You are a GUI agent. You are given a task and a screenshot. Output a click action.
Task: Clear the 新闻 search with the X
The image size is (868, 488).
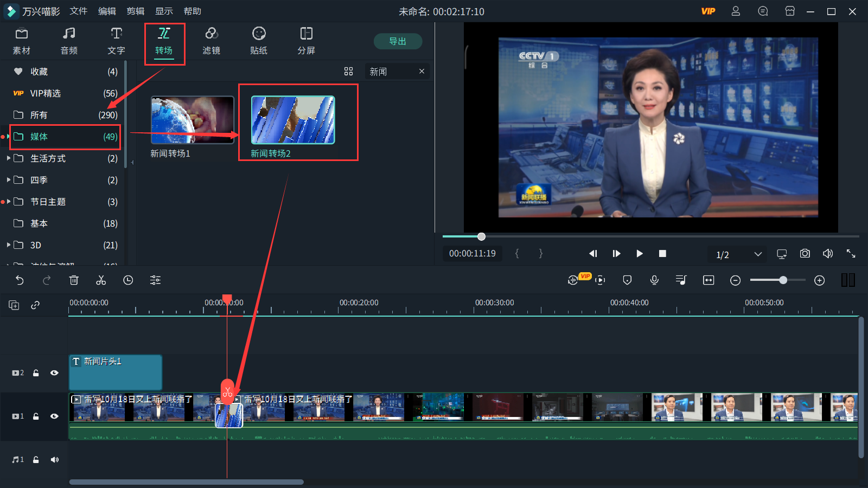(422, 71)
